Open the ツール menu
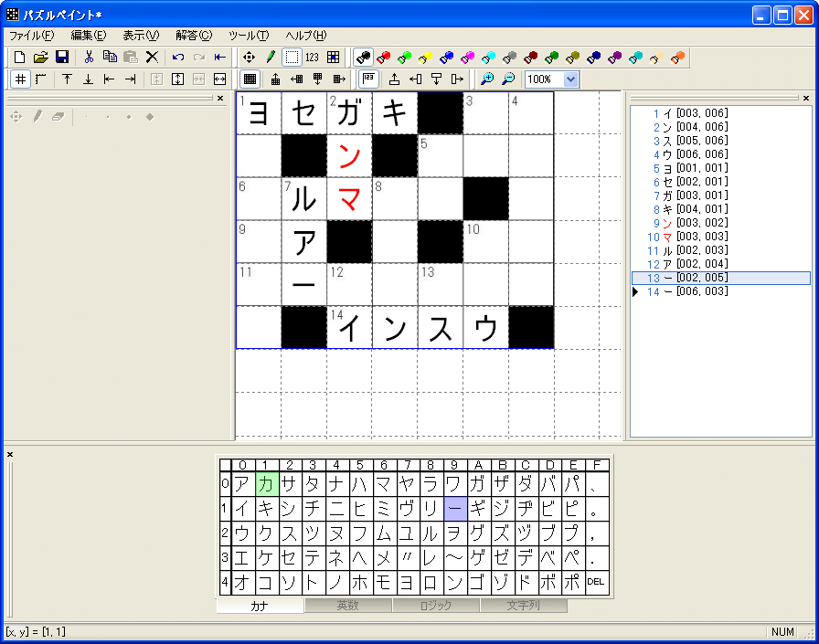Screen dimensions: 819x644 [x=248, y=36]
